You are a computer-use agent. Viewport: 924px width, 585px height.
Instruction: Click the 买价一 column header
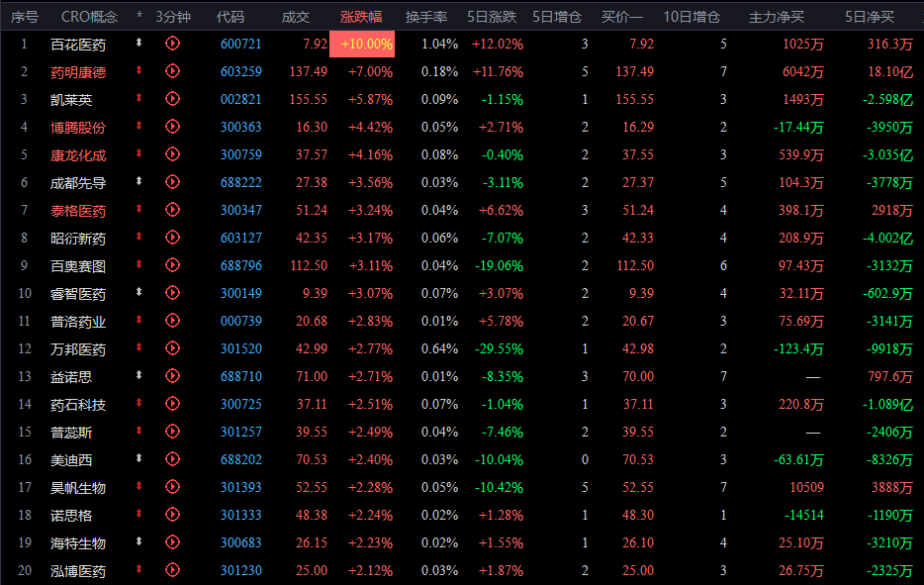[x=621, y=17]
